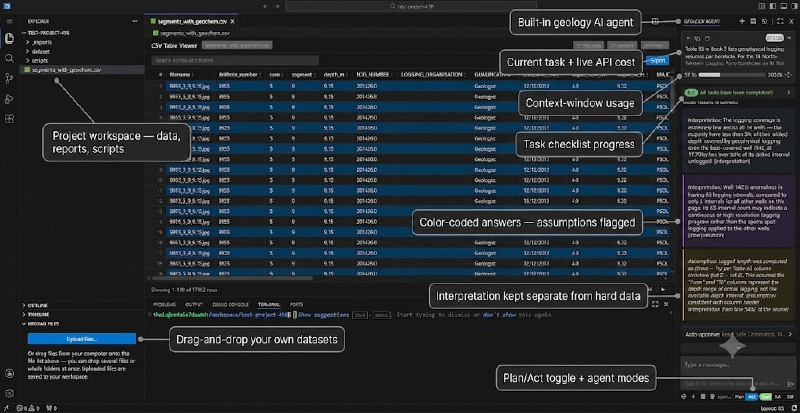Expand the Auto-approve settings chevron
This screenshot has width=800, height=413.
click(x=790, y=334)
